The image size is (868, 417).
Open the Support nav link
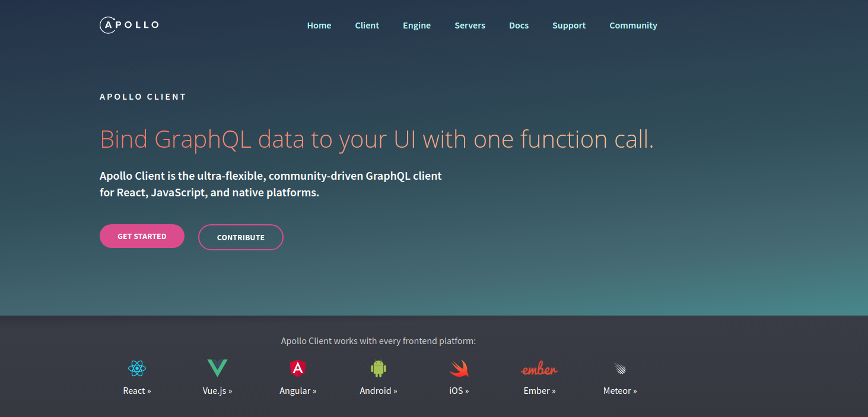point(569,26)
